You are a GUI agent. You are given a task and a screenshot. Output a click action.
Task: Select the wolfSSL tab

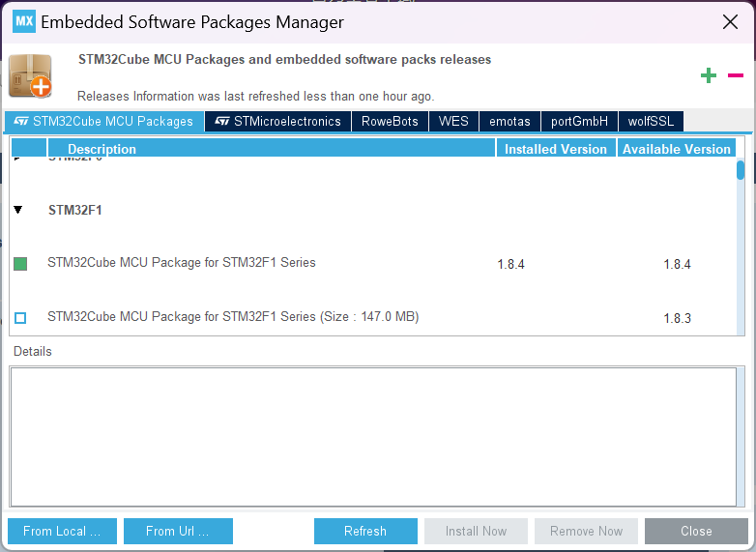651,121
